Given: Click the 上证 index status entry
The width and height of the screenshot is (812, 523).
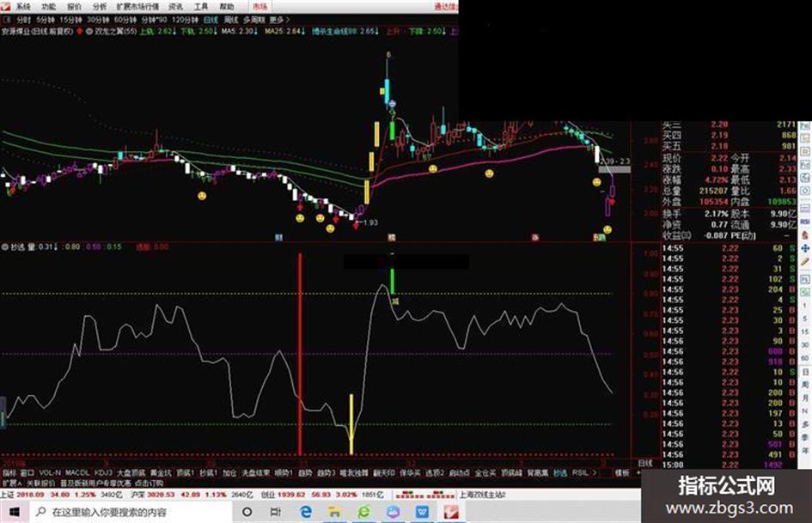Looking at the screenshot, I should (x=61, y=495).
